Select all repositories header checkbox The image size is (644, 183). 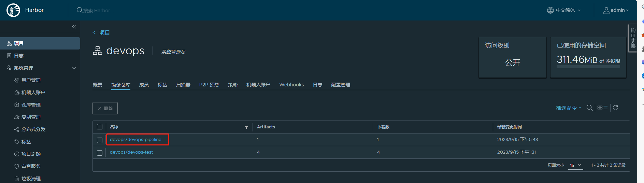click(x=100, y=127)
